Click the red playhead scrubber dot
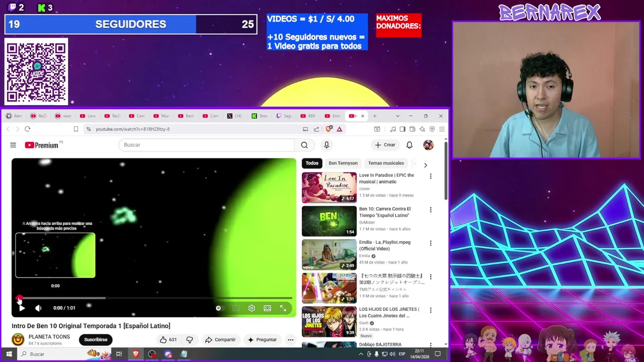The image size is (644, 362). 19,299
